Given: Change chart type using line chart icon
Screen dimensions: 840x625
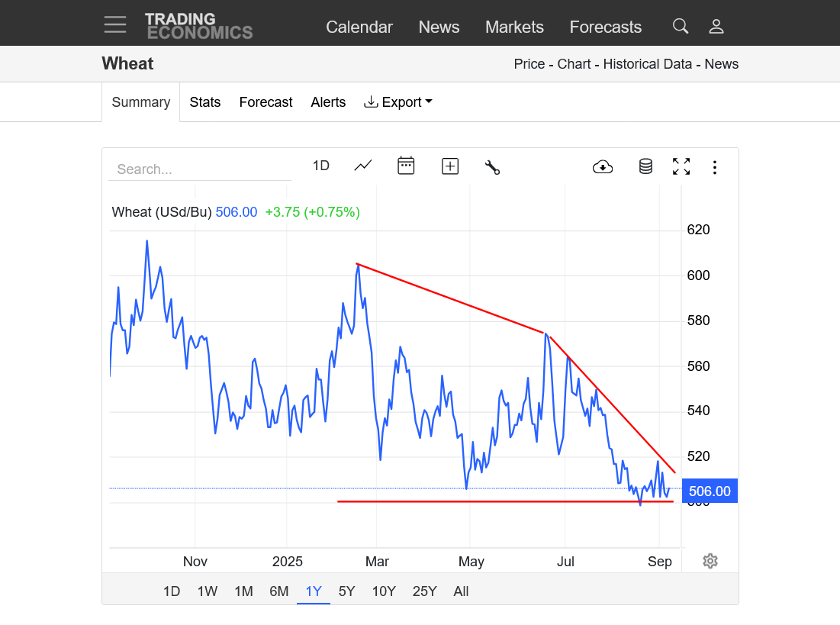Looking at the screenshot, I should click(x=363, y=166).
